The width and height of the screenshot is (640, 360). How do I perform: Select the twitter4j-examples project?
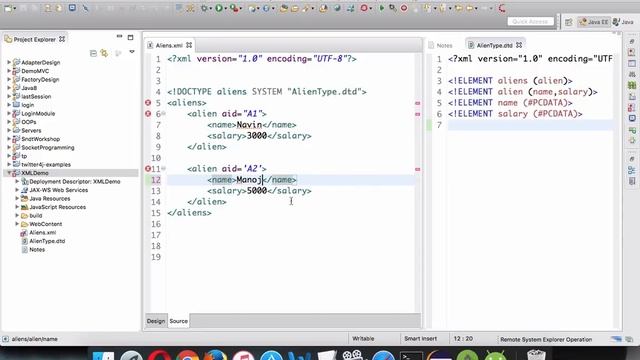point(46,164)
